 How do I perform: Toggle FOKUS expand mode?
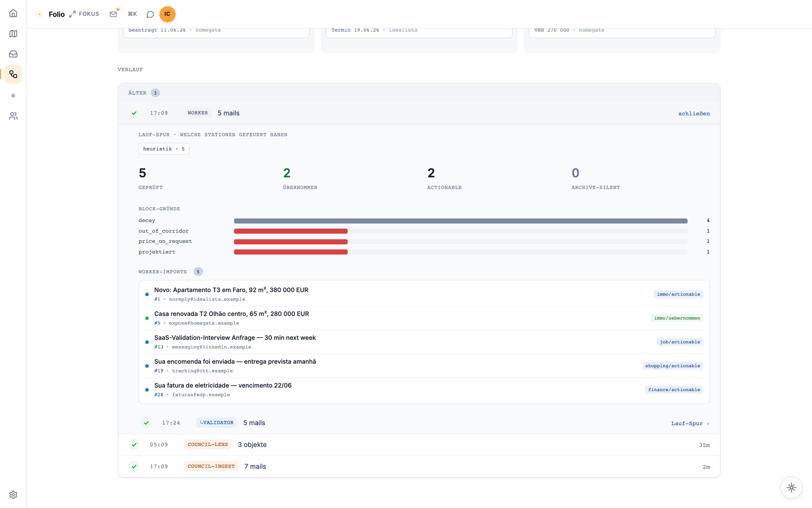point(84,14)
